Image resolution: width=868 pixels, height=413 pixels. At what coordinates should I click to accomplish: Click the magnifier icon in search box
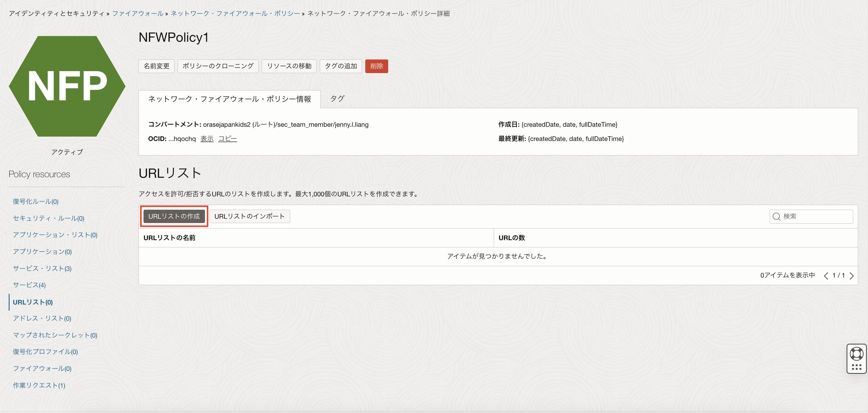click(x=776, y=216)
